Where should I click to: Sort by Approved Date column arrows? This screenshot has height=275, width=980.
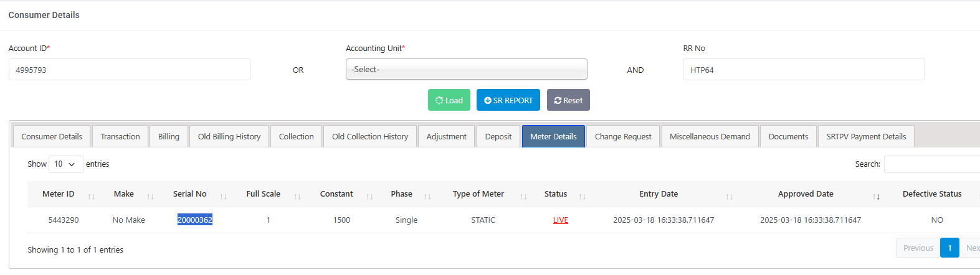coord(876,197)
